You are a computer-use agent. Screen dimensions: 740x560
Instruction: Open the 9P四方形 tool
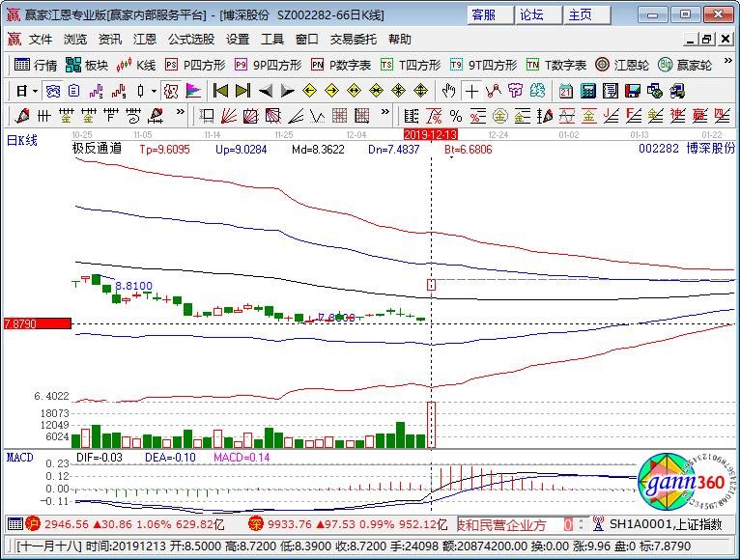(268, 65)
